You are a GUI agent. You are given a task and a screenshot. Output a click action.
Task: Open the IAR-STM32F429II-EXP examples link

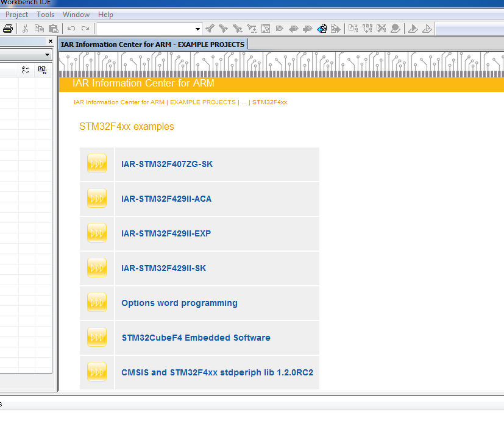click(x=166, y=233)
